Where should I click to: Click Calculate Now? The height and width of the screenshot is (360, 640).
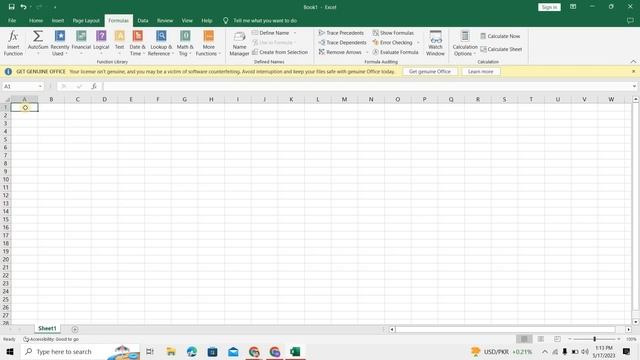coord(500,36)
